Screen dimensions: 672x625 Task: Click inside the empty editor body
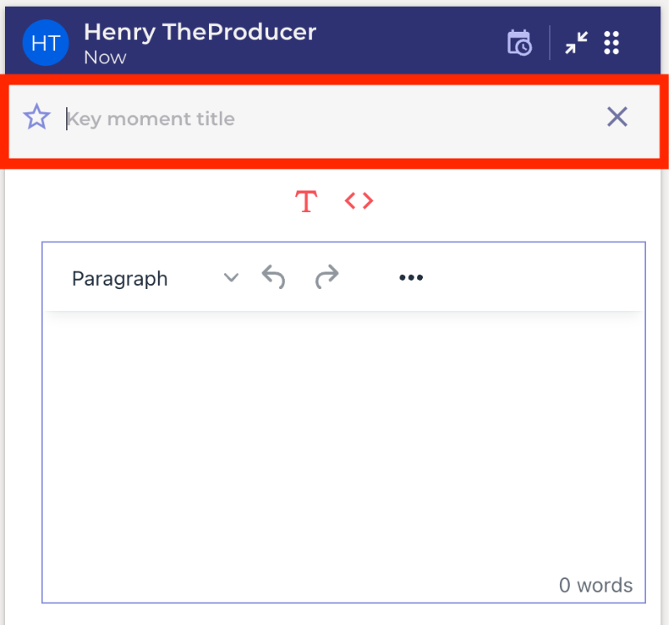(344, 441)
